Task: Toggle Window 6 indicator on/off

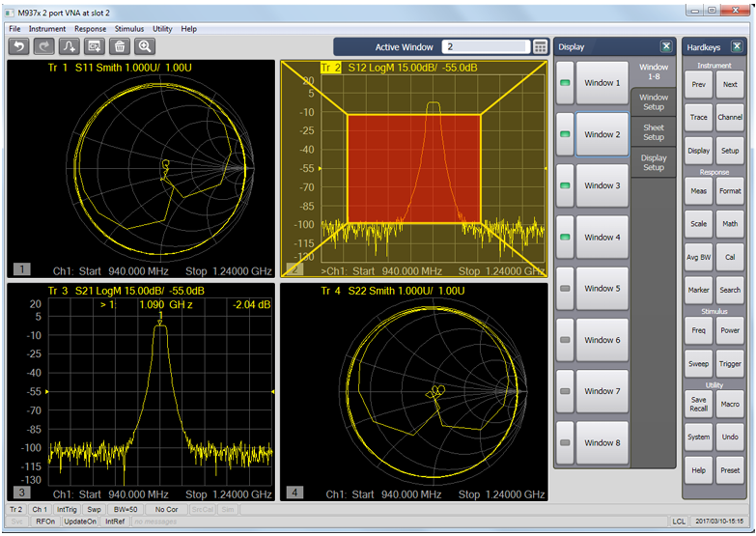Action: pos(565,340)
